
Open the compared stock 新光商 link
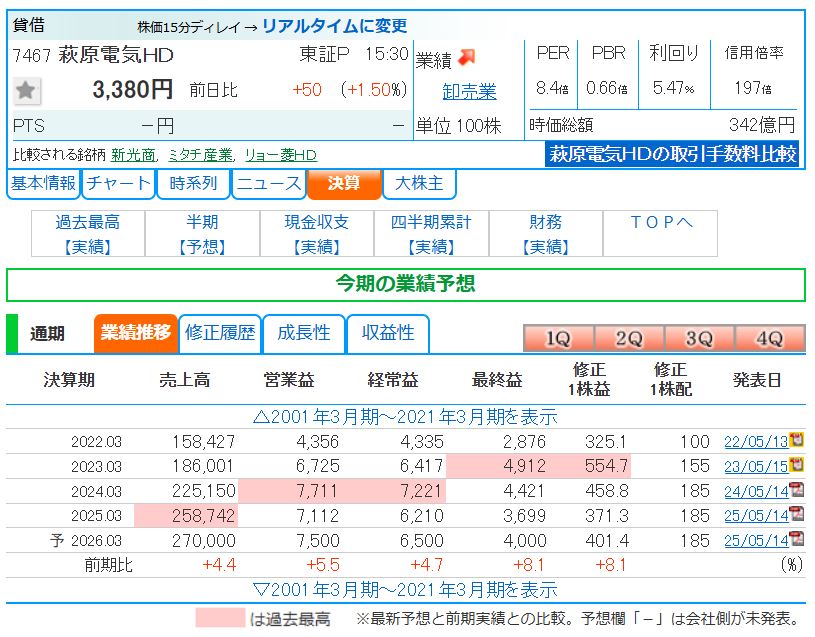tap(134, 155)
